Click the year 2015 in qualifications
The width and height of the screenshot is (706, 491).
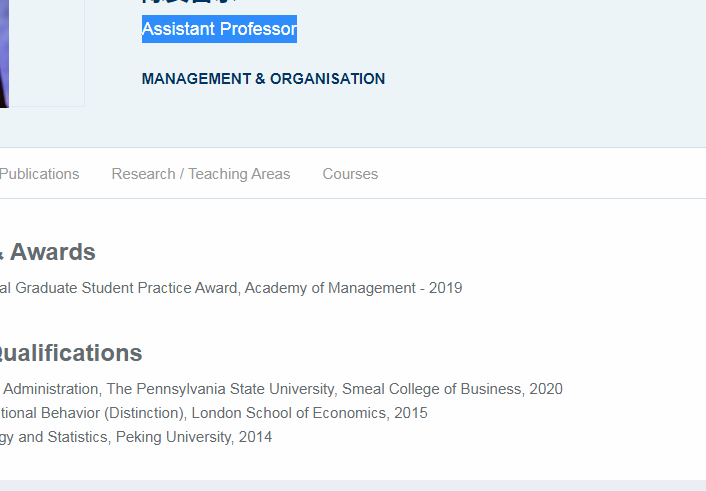[411, 413]
